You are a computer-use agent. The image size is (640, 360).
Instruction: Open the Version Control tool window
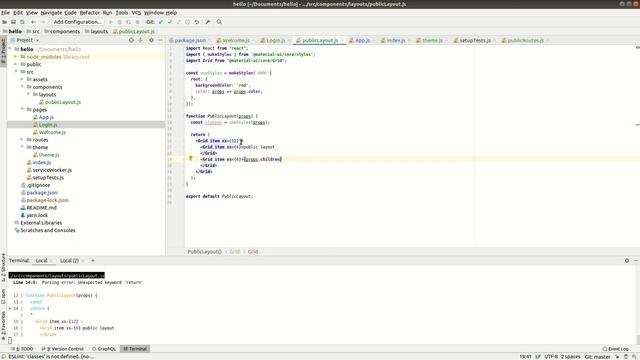coord(64,349)
